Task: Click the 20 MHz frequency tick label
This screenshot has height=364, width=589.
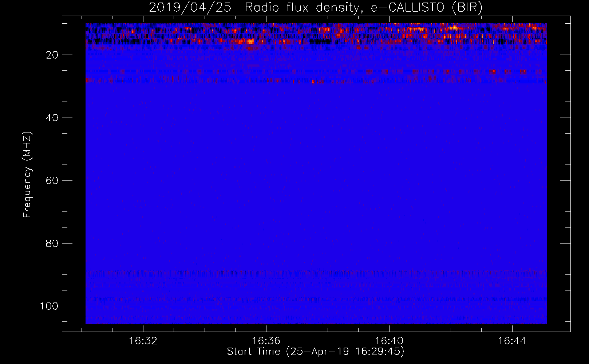Action: [52, 55]
